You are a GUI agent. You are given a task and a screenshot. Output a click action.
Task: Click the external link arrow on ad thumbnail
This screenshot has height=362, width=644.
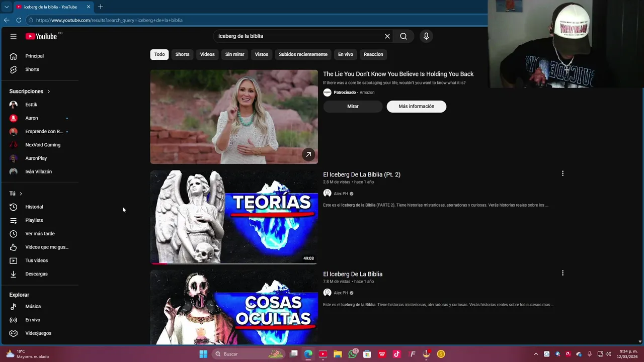(308, 154)
